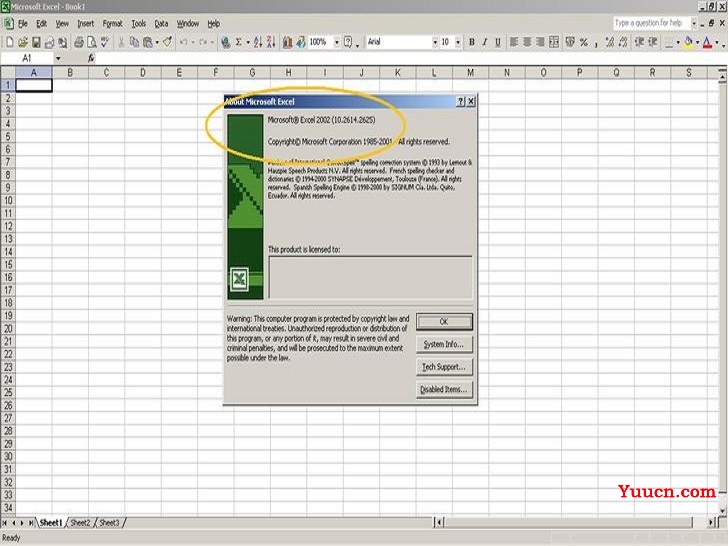728x546 pixels.
Task: Open the File menu
Action: pyautogui.click(x=22, y=23)
